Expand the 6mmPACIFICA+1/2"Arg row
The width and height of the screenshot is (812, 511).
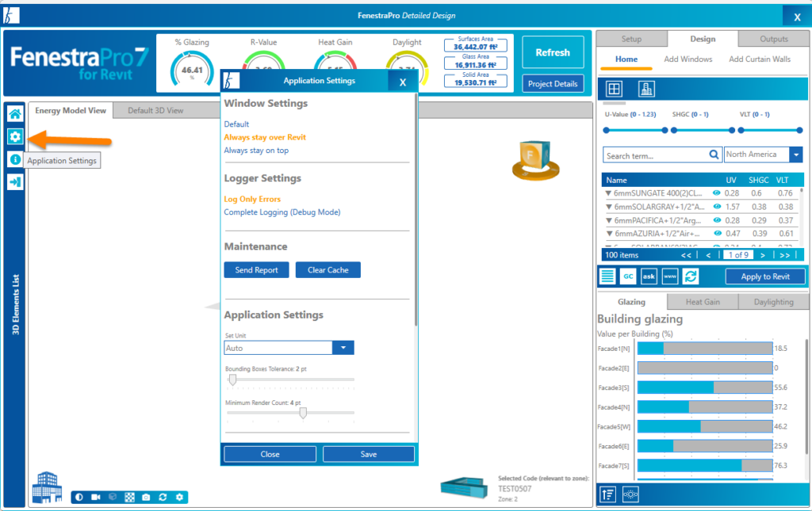coord(609,220)
